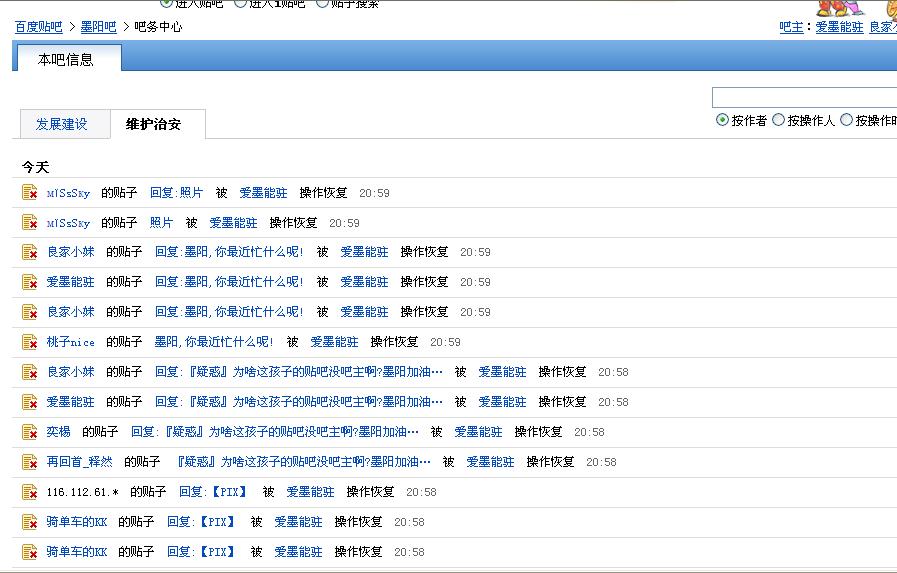Image resolution: width=897 pixels, height=573 pixels.
Task: Open the post link 回复:照片
Action: pyautogui.click(x=176, y=193)
